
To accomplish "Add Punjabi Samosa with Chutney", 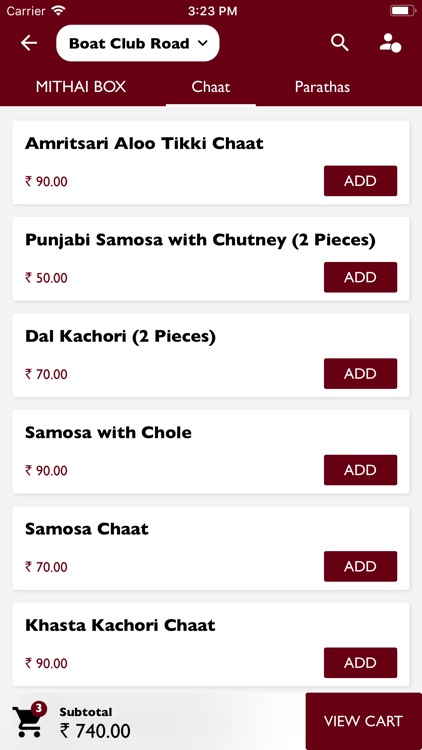I will pyautogui.click(x=360, y=277).
